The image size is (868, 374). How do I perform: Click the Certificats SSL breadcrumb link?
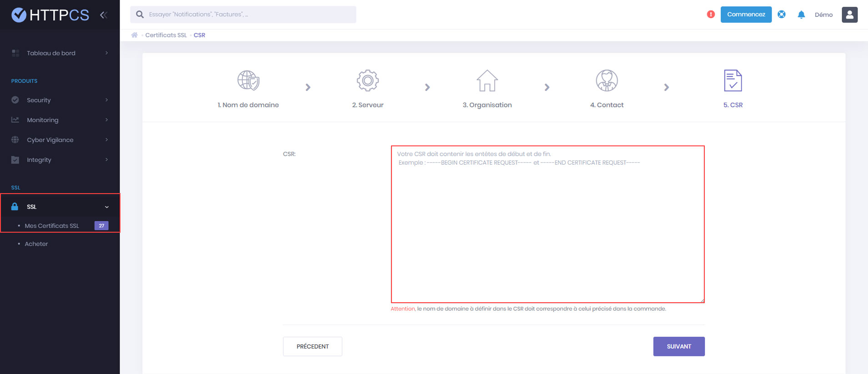(x=166, y=35)
